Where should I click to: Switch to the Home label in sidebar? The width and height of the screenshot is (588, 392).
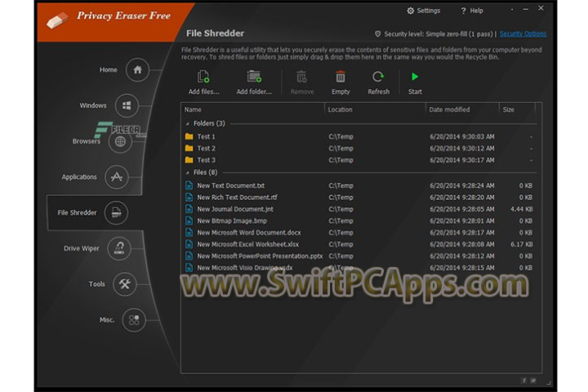click(x=108, y=69)
